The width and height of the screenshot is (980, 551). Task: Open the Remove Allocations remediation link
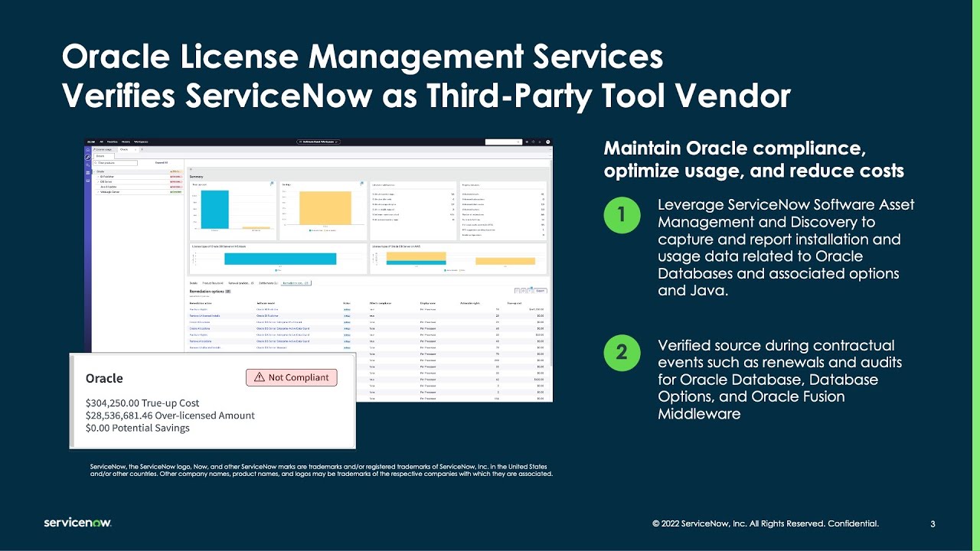[201, 341]
